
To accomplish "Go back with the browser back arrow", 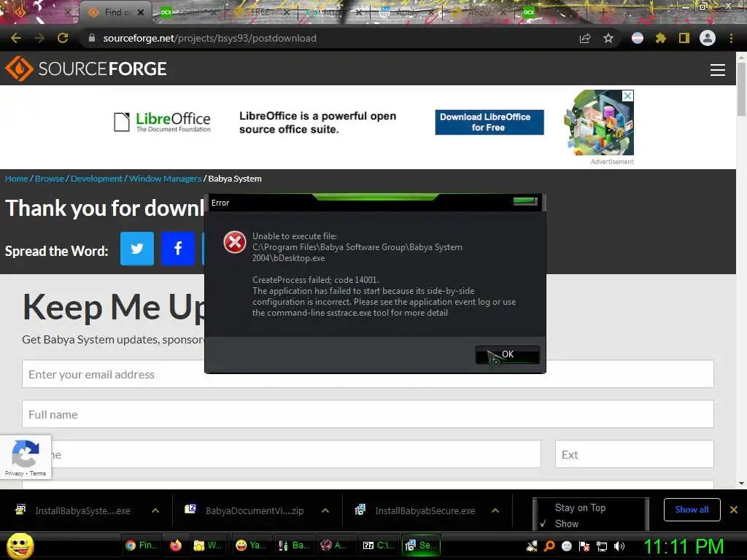I will click(x=16, y=38).
